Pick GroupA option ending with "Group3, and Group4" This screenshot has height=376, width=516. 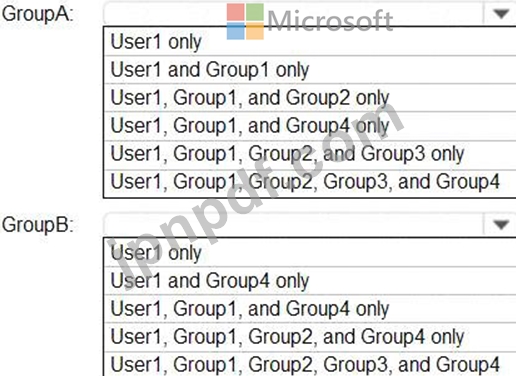click(310, 183)
